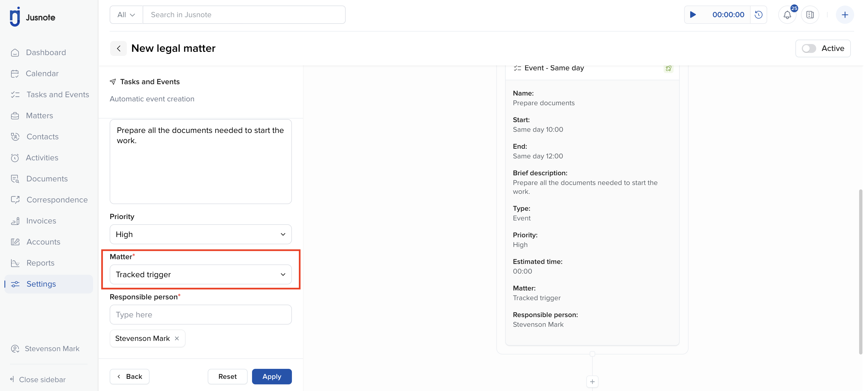Click the Accounts sidebar icon
The width and height of the screenshot is (868, 391).
coord(15,242)
